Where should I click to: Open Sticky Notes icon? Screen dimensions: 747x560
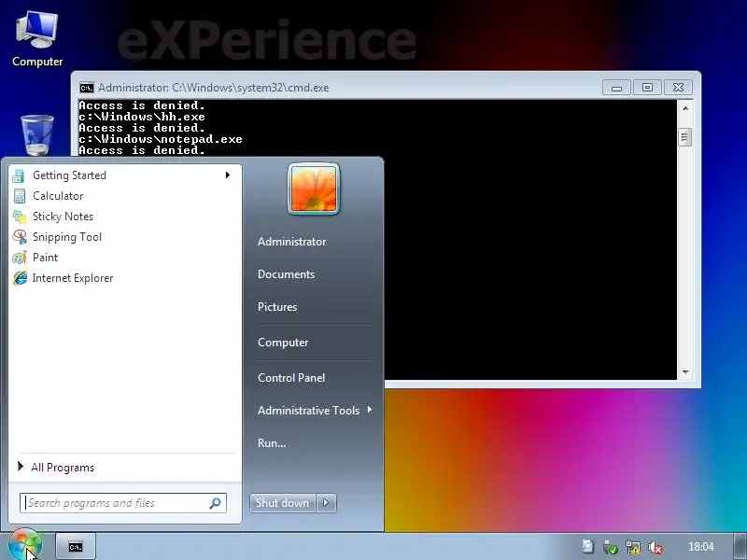(19, 217)
